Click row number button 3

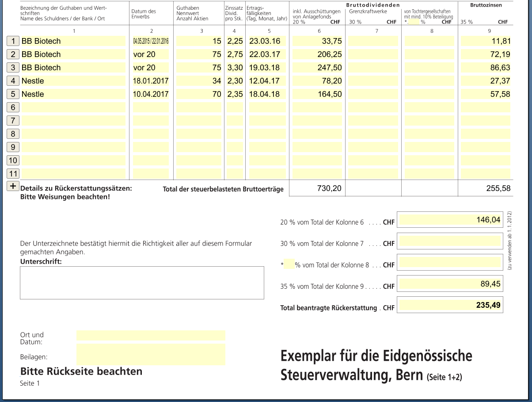pyautogui.click(x=13, y=68)
